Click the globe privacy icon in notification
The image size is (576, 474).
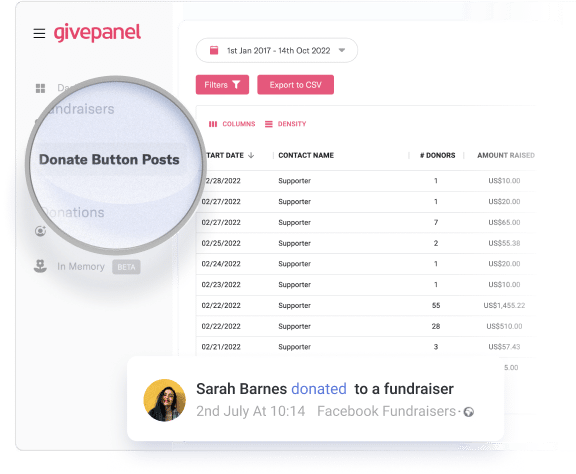coord(468,412)
